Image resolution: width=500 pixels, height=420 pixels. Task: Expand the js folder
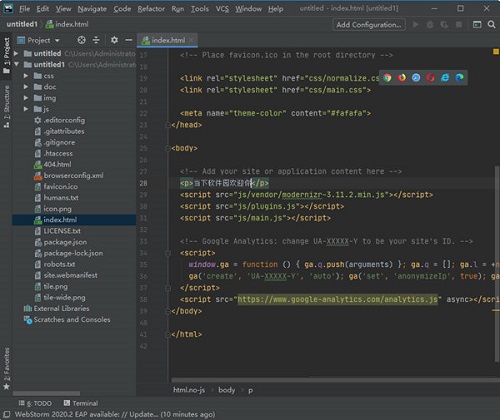pos(26,109)
